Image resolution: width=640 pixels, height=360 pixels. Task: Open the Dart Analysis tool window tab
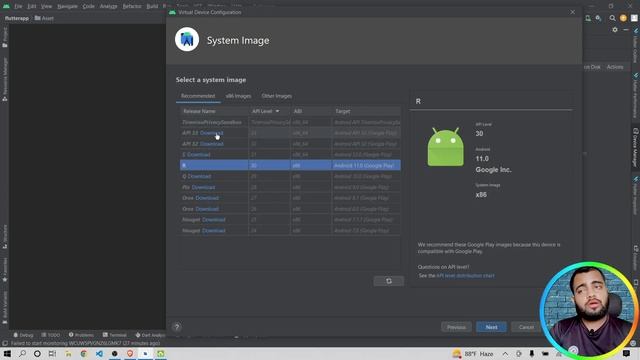pyautogui.click(x=150, y=335)
